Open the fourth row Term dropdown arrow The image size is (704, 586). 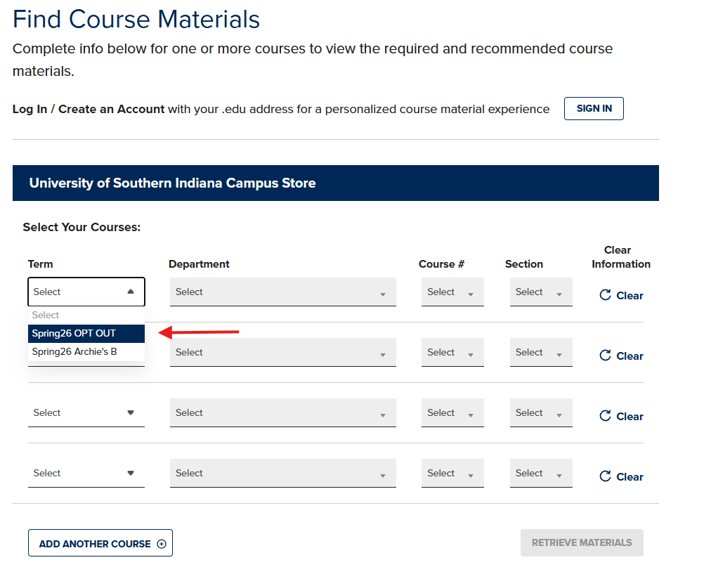[130, 474]
